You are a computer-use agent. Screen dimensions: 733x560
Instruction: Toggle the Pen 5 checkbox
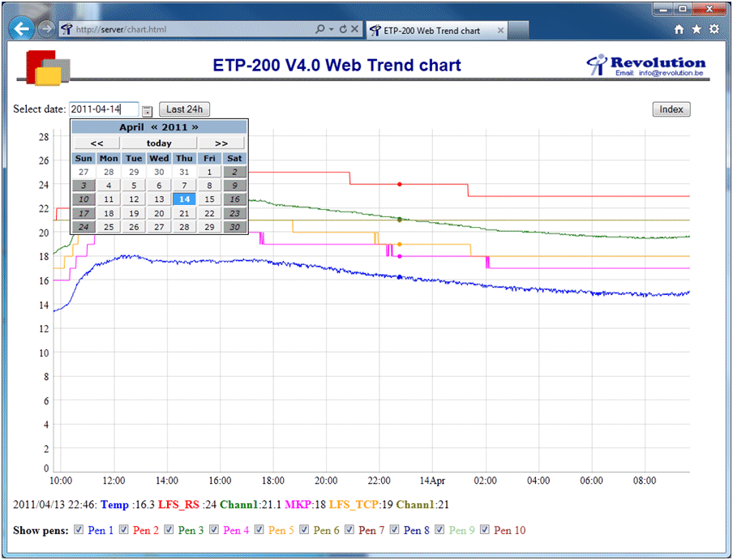click(x=259, y=529)
